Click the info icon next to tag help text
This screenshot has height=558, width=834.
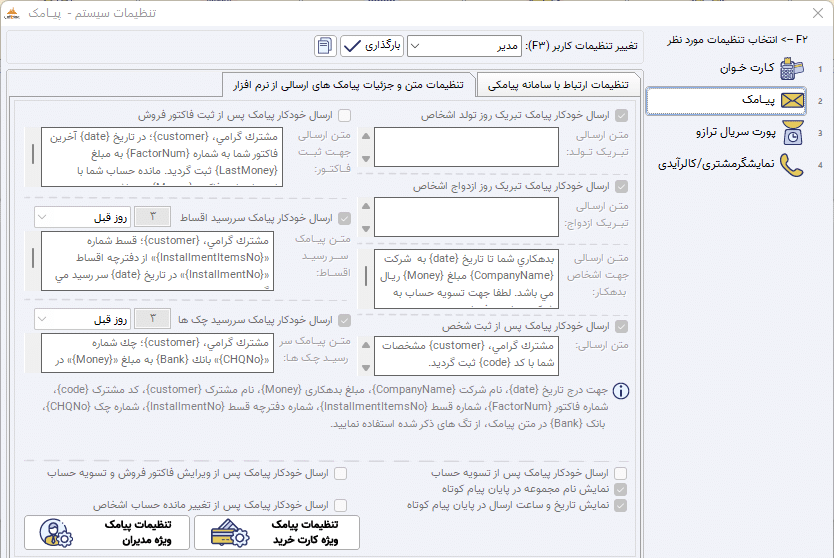pos(621,391)
